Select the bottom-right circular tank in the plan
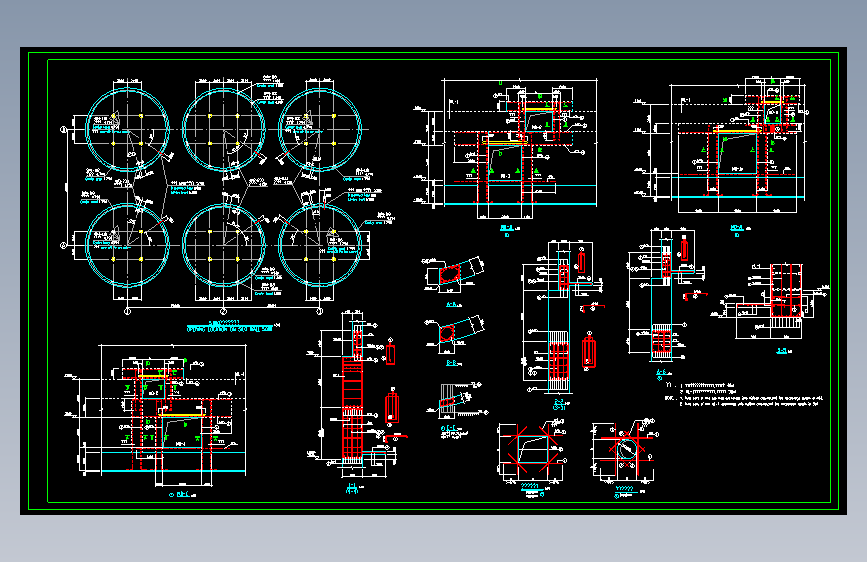 pyautogui.click(x=320, y=245)
